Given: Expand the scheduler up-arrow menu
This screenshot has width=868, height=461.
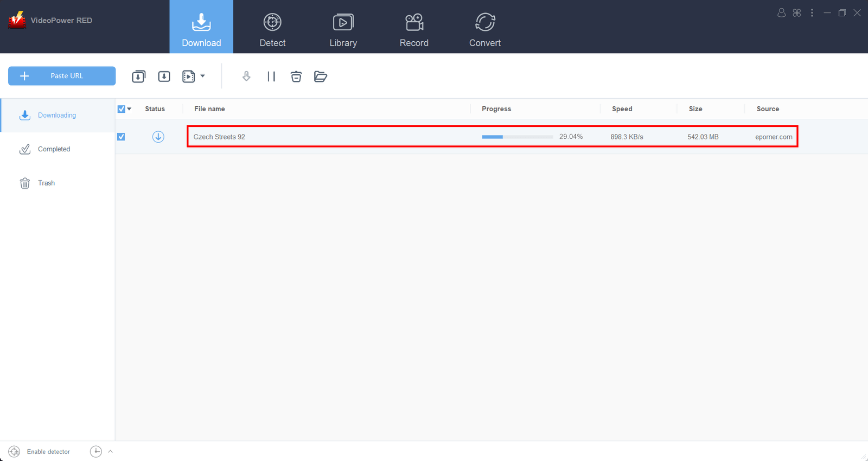Looking at the screenshot, I should (110, 451).
